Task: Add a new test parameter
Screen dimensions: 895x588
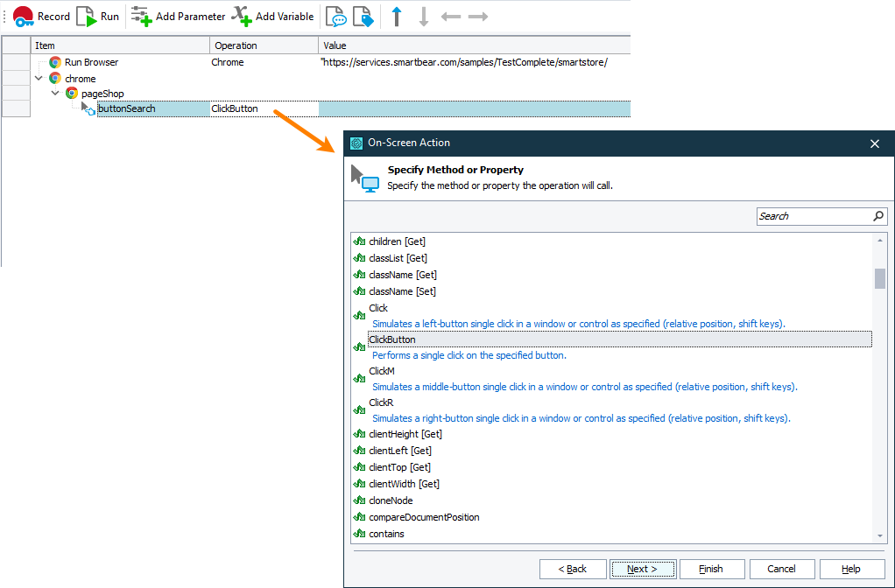Action: pyautogui.click(x=178, y=17)
